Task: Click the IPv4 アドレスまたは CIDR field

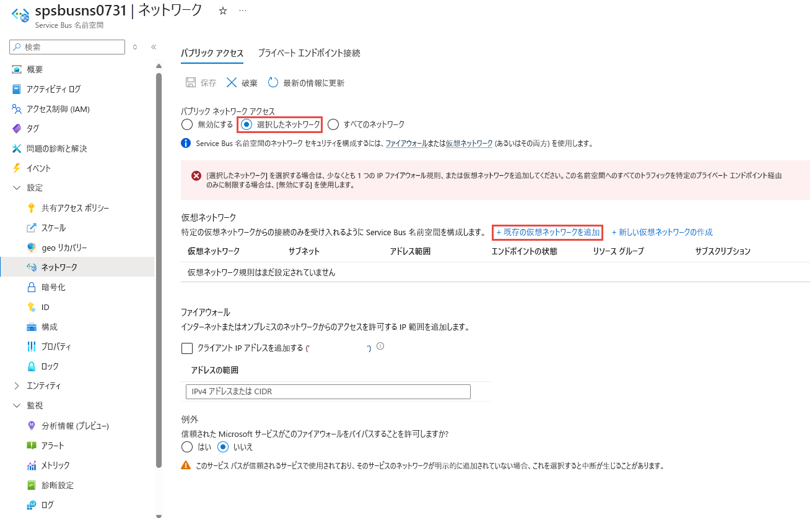Action: (328, 392)
